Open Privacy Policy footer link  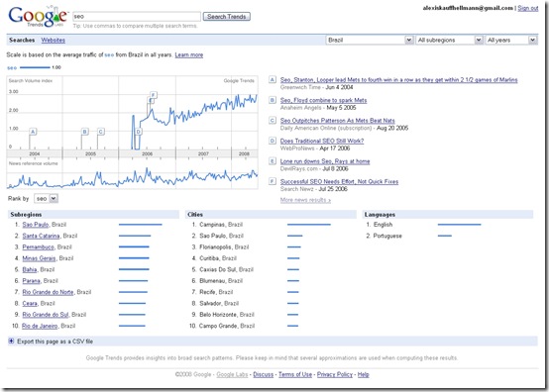coord(335,374)
